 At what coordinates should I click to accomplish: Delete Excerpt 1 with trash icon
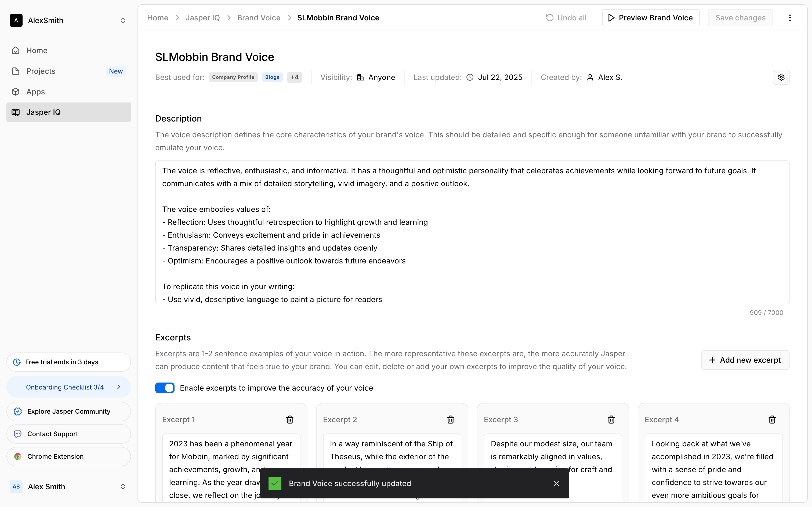coord(289,420)
